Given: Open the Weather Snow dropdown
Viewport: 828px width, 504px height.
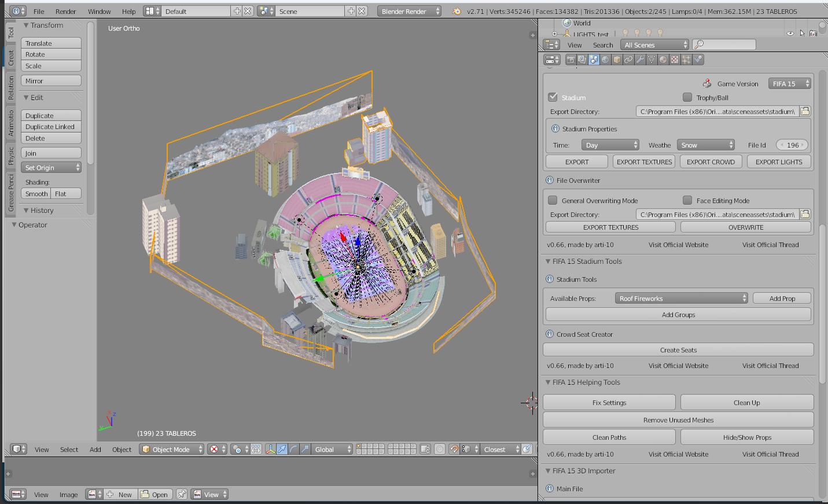Looking at the screenshot, I should coord(706,145).
